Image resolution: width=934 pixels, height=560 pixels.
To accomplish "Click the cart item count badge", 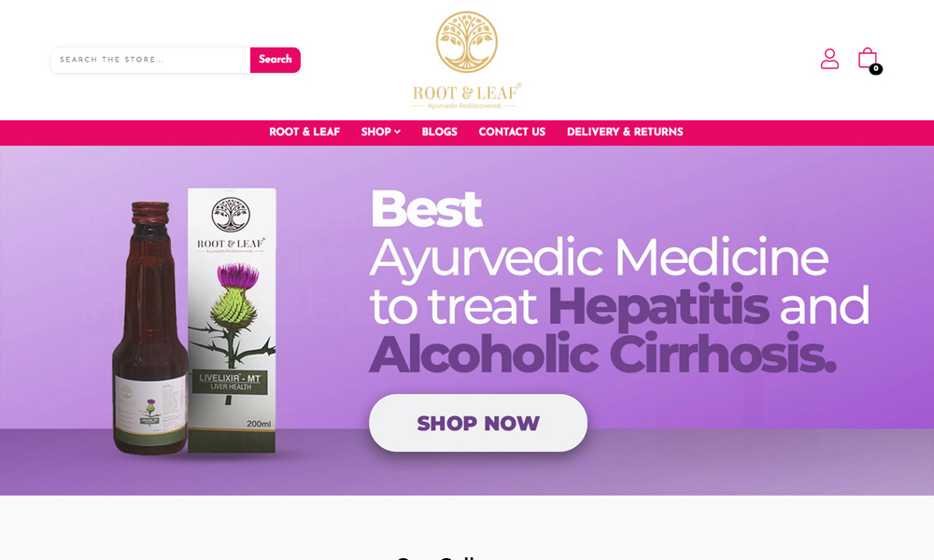I will pos(876,69).
